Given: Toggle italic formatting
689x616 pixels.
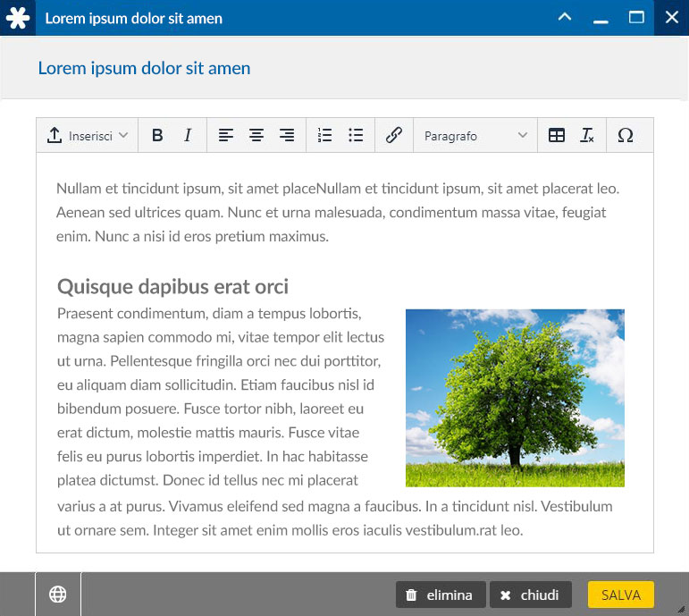Looking at the screenshot, I should (188, 135).
